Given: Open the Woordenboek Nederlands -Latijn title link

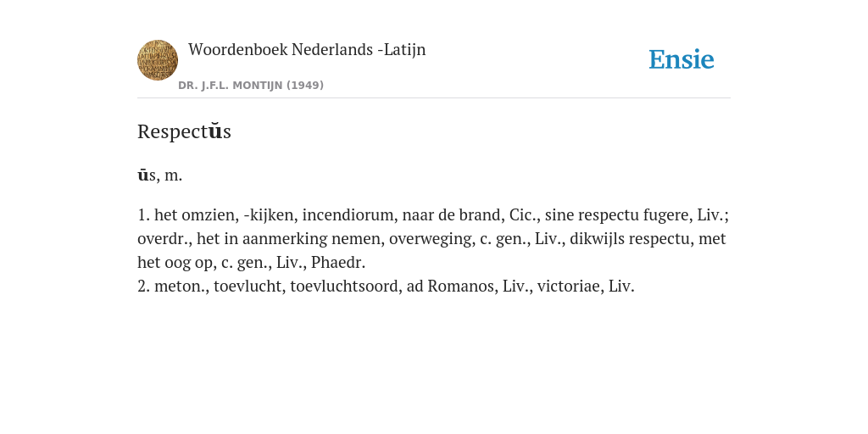Looking at the screenshot, I should pos(307,49).
